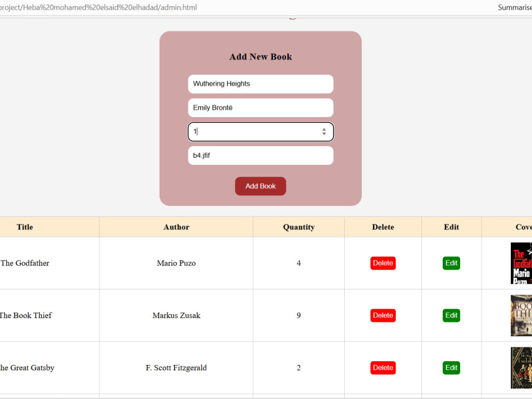Open The Great Gatsby cover thumbnail

click(521, 368)
